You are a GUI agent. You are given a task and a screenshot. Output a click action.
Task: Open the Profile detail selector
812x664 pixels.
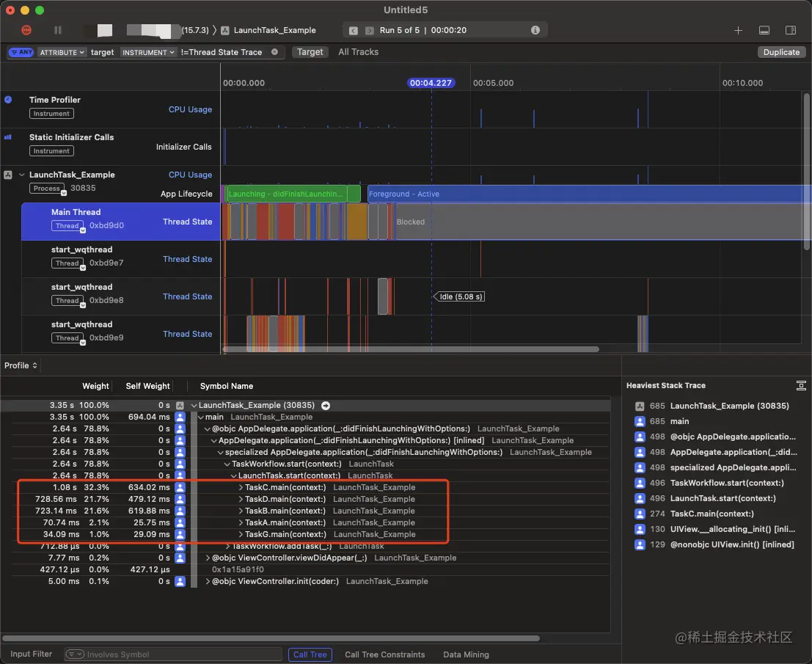21,365
